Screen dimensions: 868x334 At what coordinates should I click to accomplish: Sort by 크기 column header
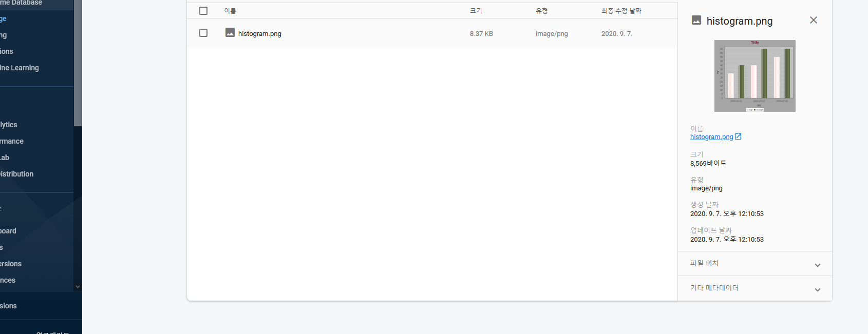coord(476,11)
